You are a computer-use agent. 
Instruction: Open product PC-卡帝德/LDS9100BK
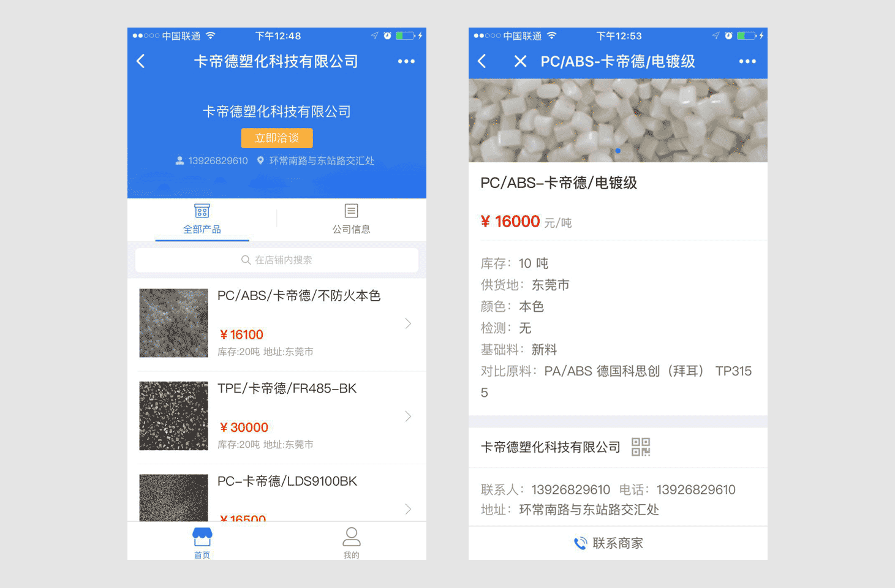tap(287, 481)
